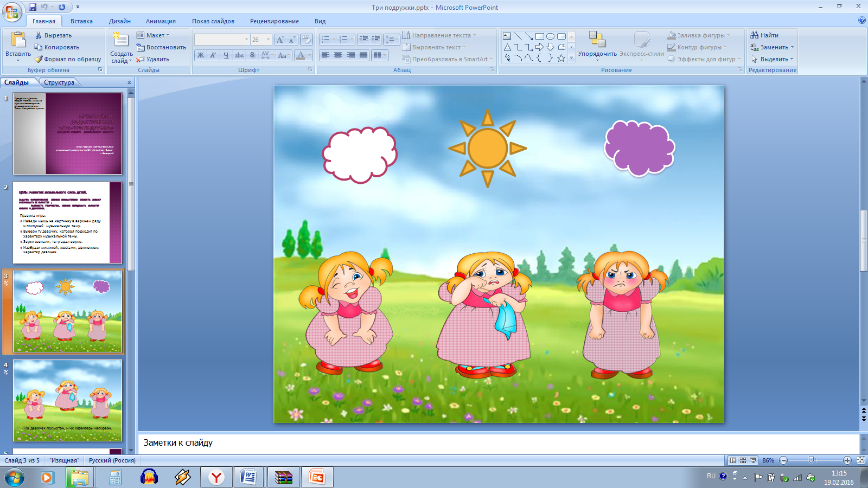The height and width of the screenshot is (488, 868).
Task: Save the presentation via quick access toolbar
Action: pos(33,7)
